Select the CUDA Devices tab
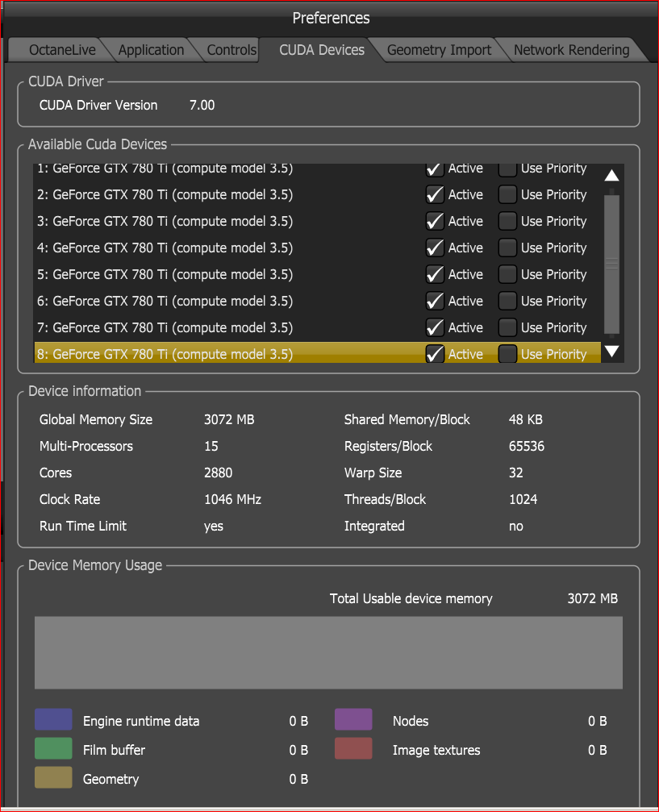 tap(322, 50)
